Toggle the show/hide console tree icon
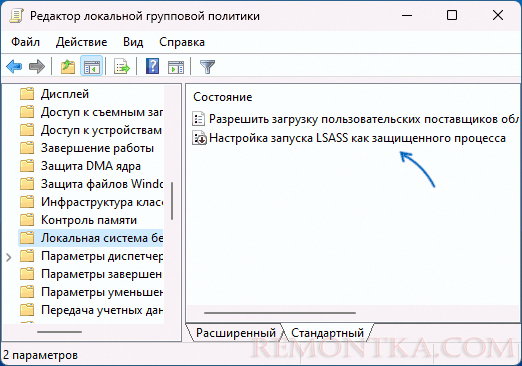Screen dimensions: 522x366 [92, 66]
